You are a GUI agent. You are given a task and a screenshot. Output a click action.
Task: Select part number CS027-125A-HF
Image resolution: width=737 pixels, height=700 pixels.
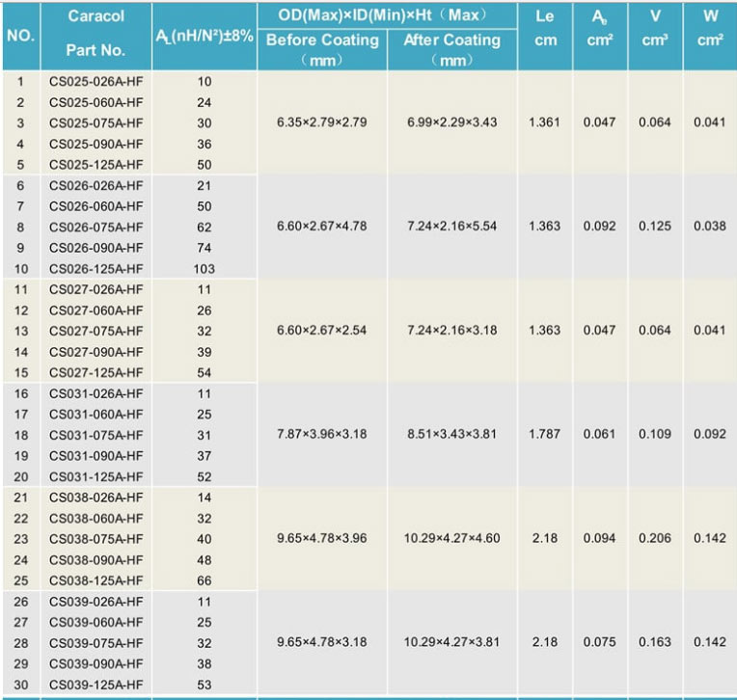click(96, 372)
